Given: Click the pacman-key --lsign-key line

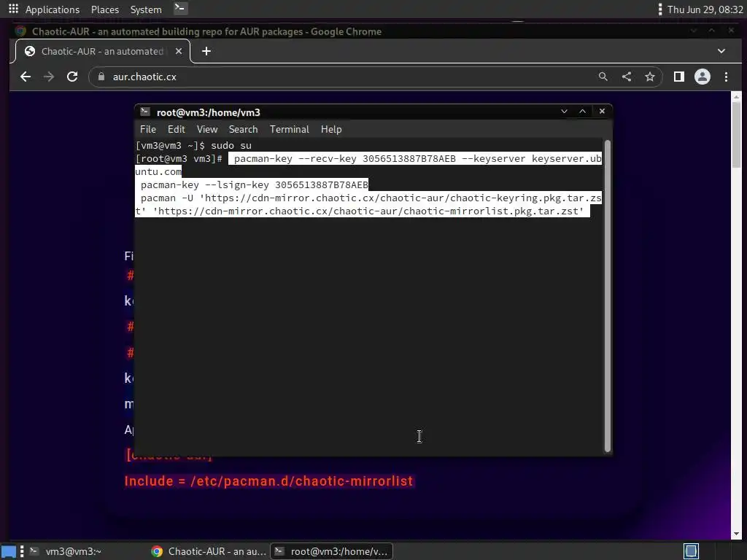Looking at the screenshot, I should pos(255,184).
